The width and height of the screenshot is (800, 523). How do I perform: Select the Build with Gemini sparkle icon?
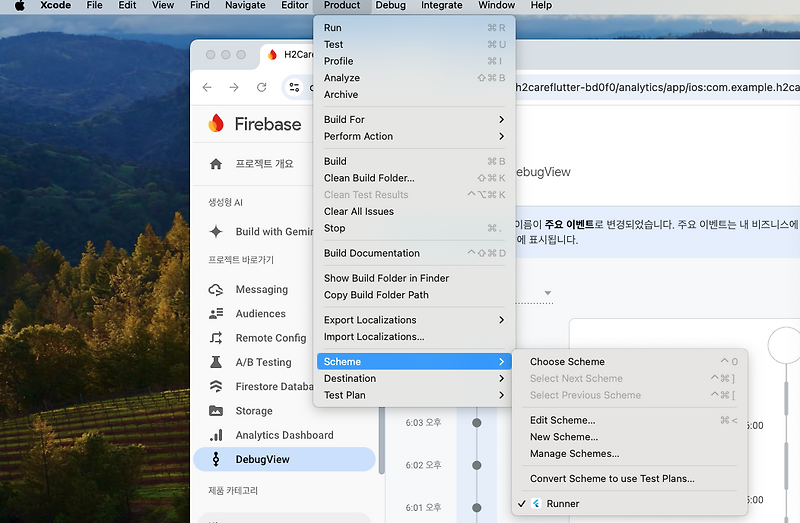tap(216, 232)
